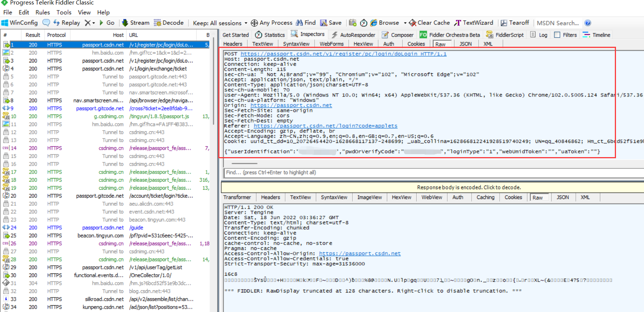Toggle the Decode option
This screenshot has height=312, width=644.
pyautogui.click(x=169, y=23)
